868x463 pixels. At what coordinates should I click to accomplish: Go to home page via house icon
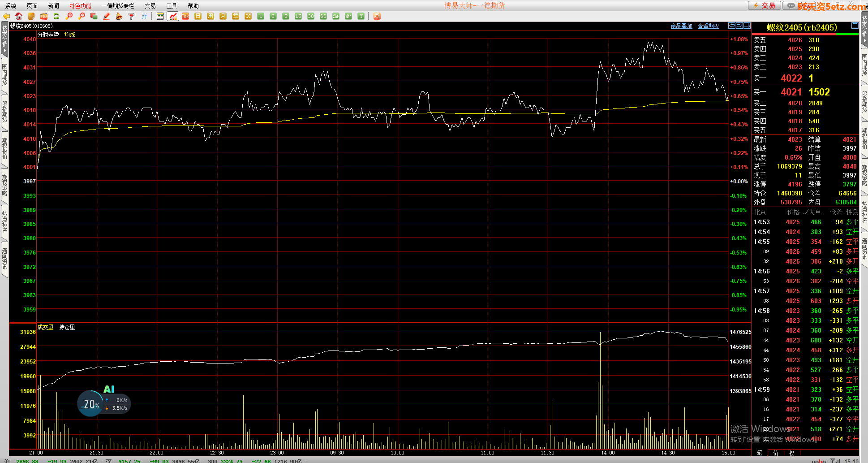click(x=19, y=16)
